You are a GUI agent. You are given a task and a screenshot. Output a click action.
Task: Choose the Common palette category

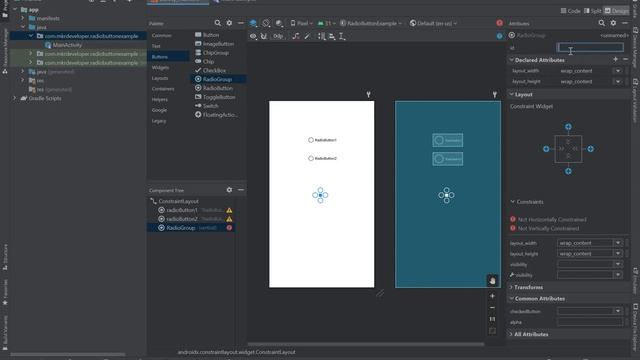(162, 36)
